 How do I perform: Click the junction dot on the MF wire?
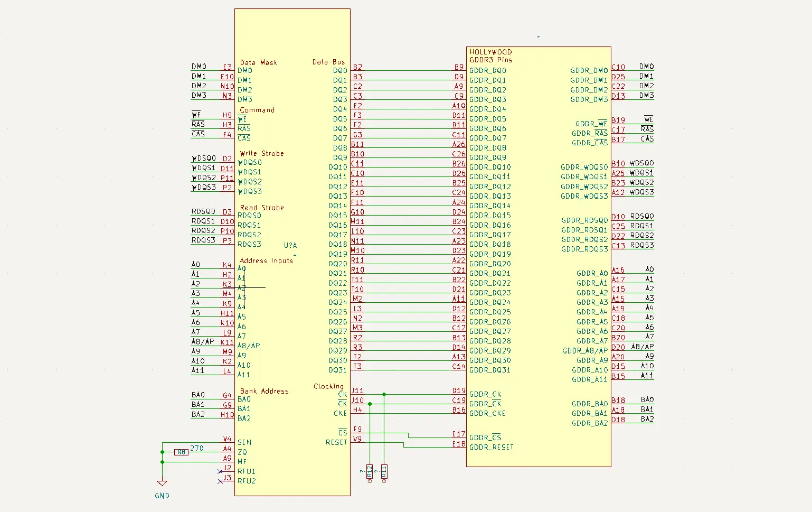pyautogui.click(x=162, y=462)
